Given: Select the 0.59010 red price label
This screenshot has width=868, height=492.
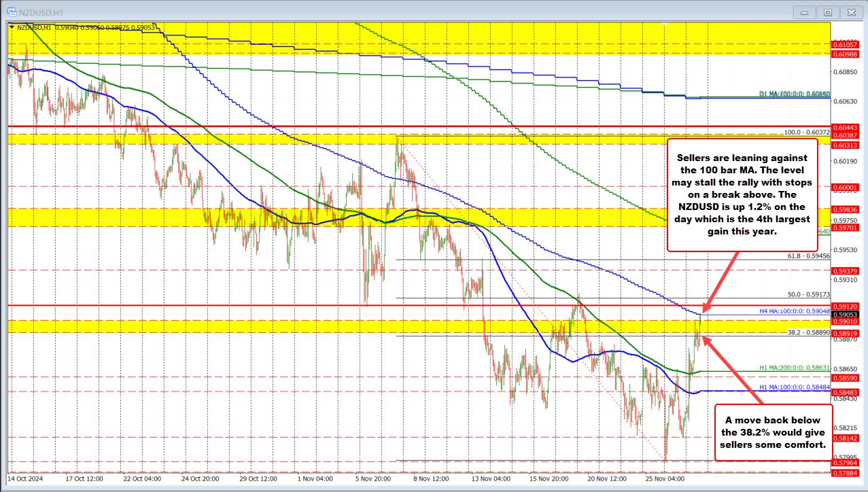Looking at the screenshot, I should point(844,321).
